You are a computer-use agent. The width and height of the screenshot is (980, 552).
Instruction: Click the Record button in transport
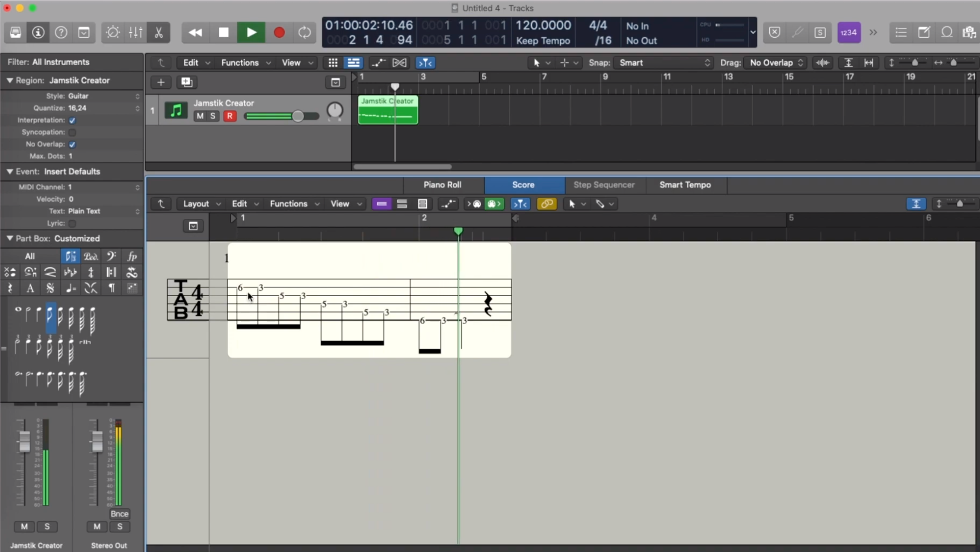coord(279,32)
